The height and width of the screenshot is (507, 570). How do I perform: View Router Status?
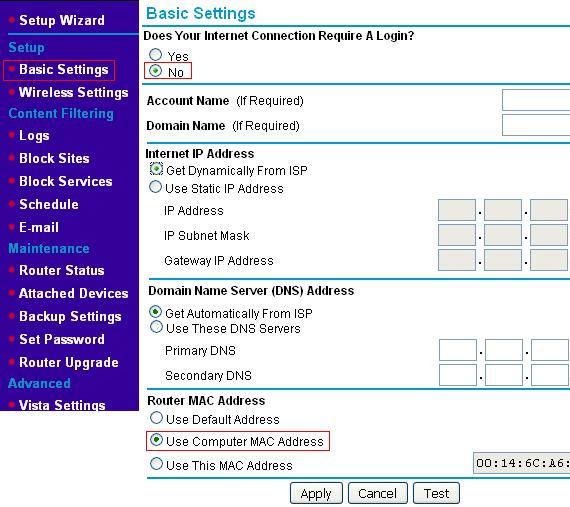pos(62,270)
